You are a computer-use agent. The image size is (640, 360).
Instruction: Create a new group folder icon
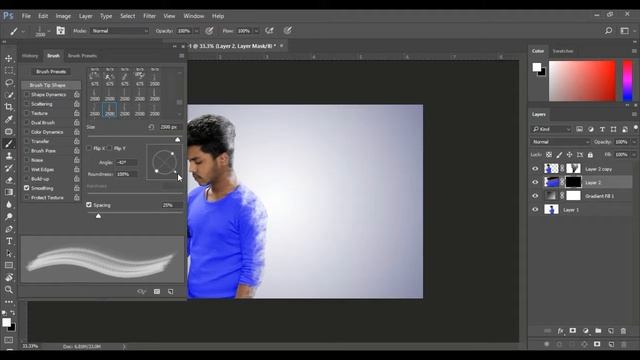point(598,331)
